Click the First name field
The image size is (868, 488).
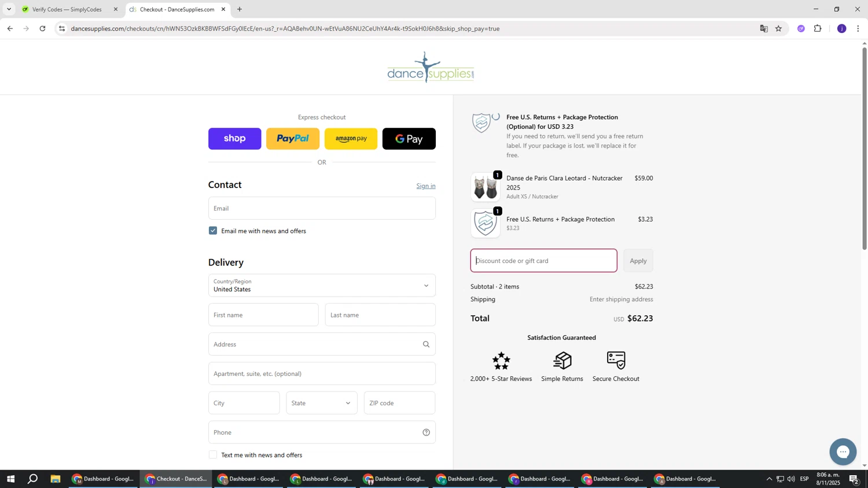coord(263,315)
